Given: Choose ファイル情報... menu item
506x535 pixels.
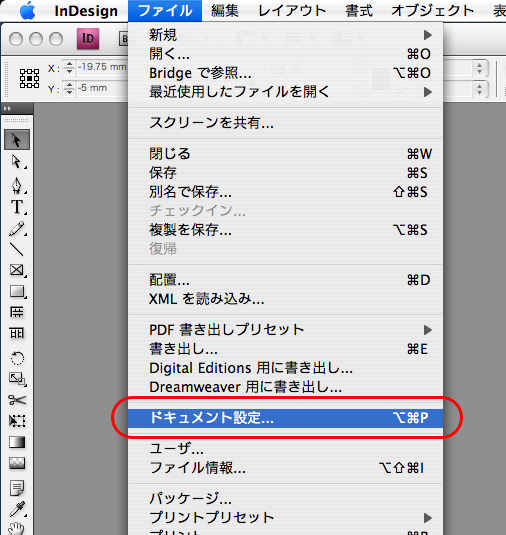Looking at the screenshot, I should [286, 468].
